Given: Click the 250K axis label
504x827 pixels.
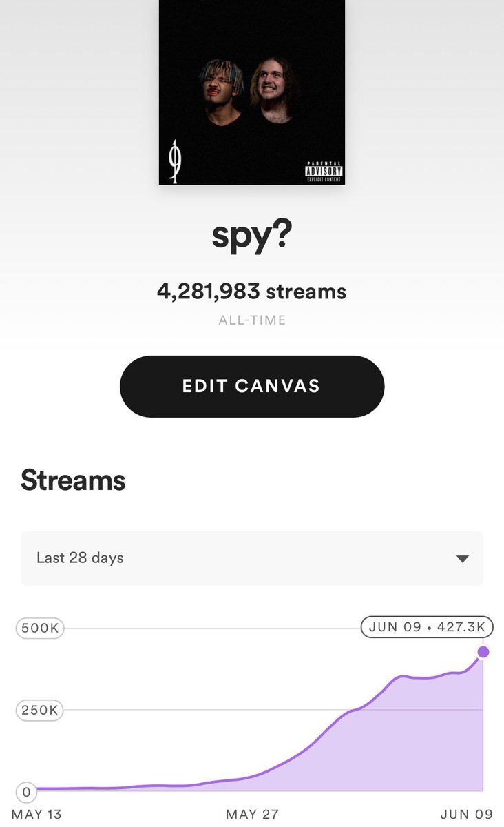Looking at the screenshot, I should click(x=39, y=710).
